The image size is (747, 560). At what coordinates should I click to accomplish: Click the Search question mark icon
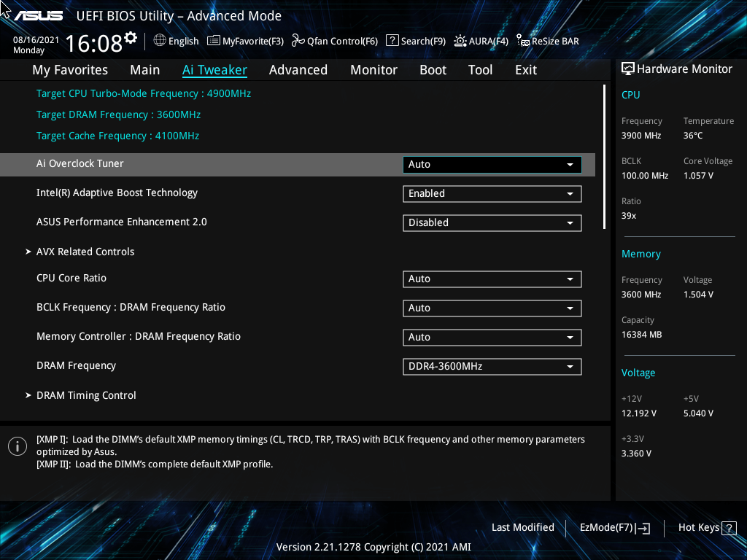(x=392, y=41)
